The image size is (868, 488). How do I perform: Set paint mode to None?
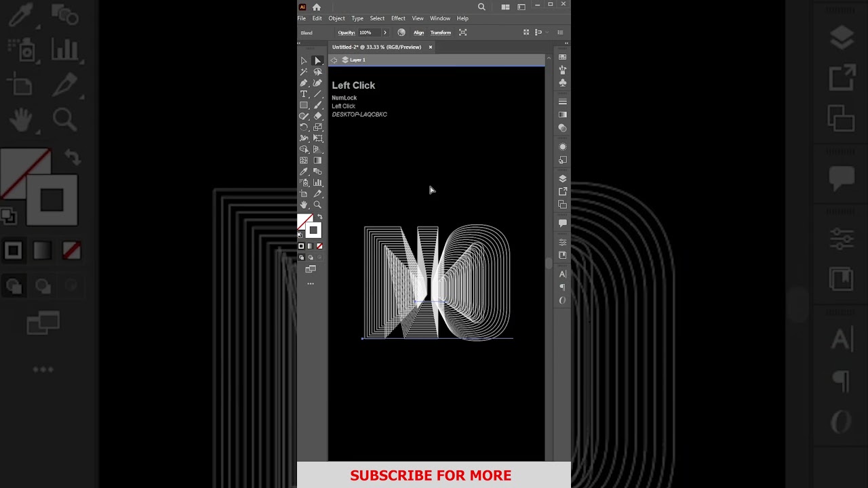coord(319,246)
